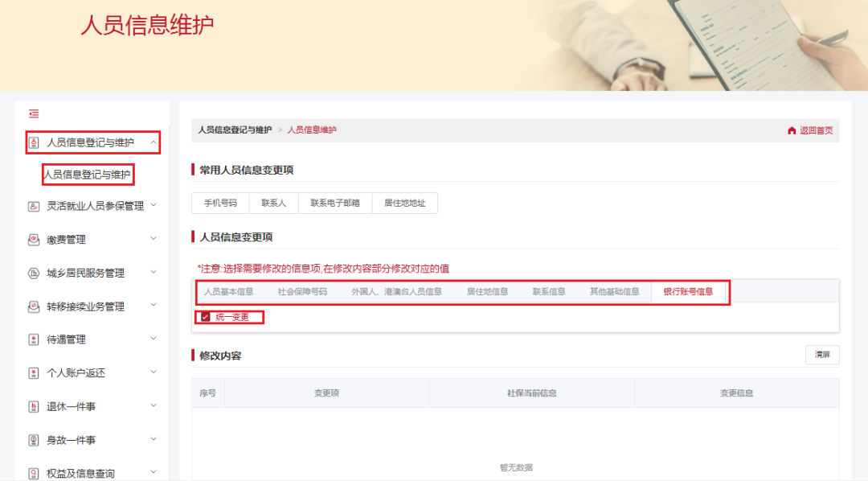The height and width of the screenshot is (481, 868).
Task: Collapse the sidebar using the menu fold icon
Action: point(34,113)
